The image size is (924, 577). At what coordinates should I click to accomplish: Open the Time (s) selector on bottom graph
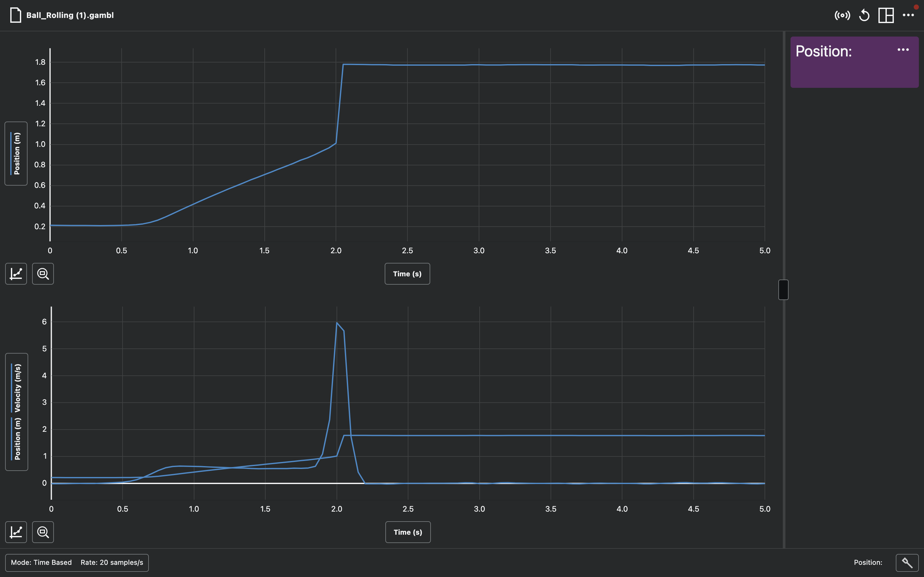pos(407,532)
